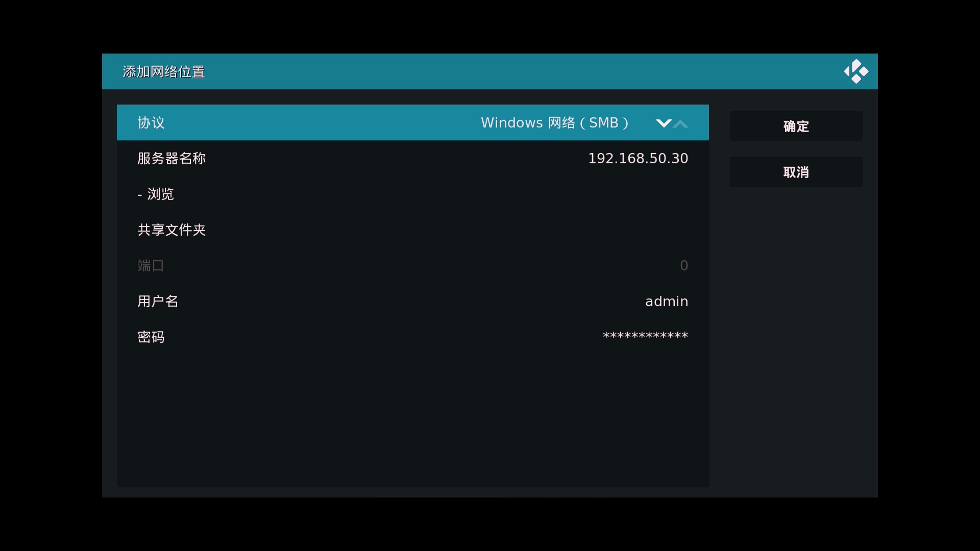
Task: Click the 用户名 username field showing admin
Action: tap(357, 301)
